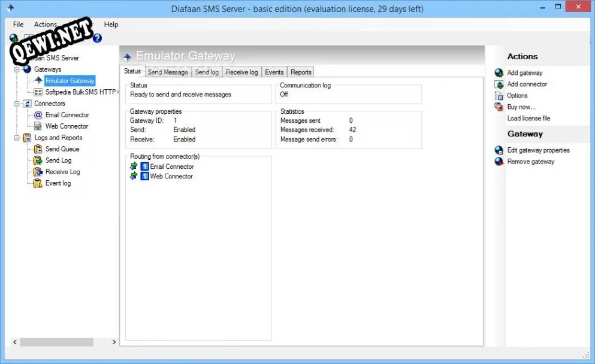Image resolution: width=595 pixels, height=364 pixels.
Task: Click the globe toolbar icon below File
Action: (x=14, y=38)
